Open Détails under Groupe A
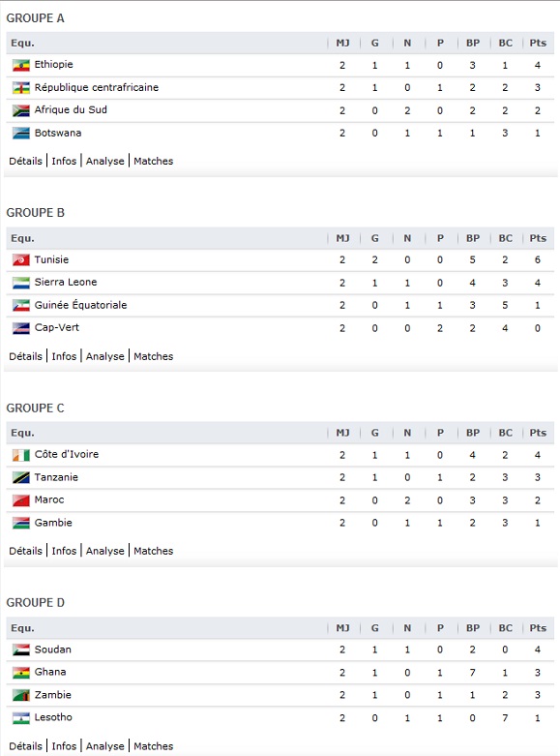The image size is (560, 756). 25,161
